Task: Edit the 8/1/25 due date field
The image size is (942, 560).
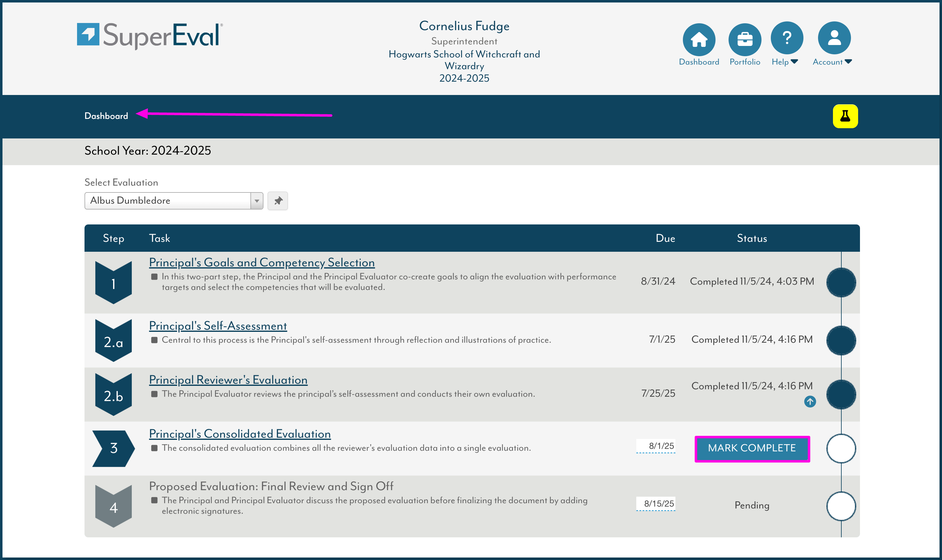Action: pos(656,446)
